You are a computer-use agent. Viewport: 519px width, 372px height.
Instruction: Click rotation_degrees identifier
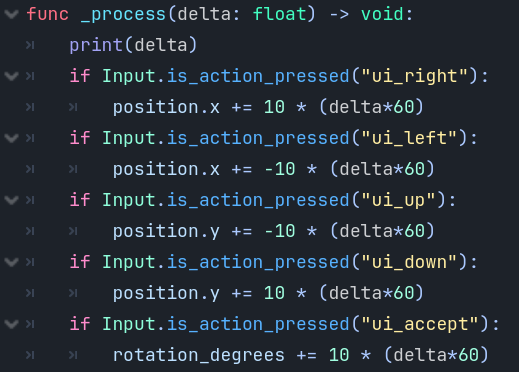click(199, 355)
